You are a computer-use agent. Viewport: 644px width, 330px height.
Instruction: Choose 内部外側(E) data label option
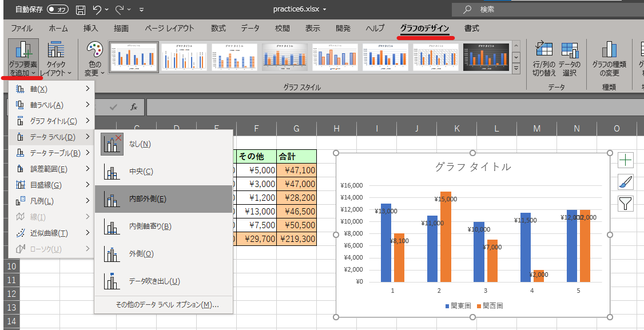(x=164, y=199)
